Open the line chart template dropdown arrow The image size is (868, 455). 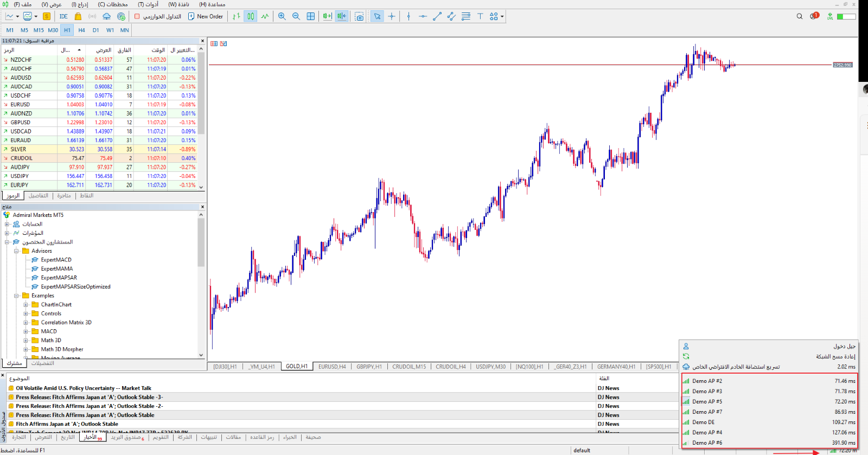point(16,16)
